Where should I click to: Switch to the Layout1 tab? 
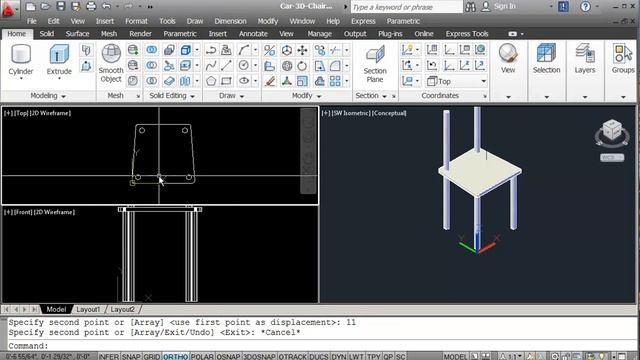point(88,309)
